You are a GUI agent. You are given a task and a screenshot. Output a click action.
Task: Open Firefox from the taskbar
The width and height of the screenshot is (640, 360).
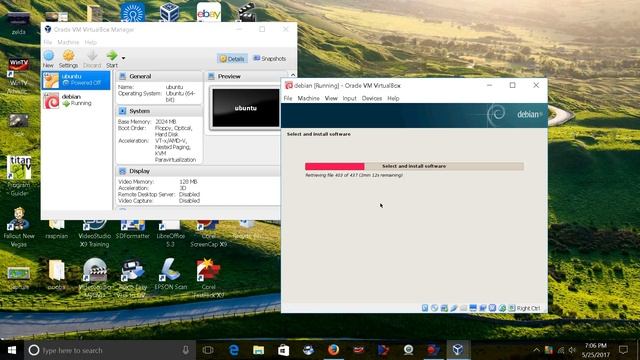[333, 350]
